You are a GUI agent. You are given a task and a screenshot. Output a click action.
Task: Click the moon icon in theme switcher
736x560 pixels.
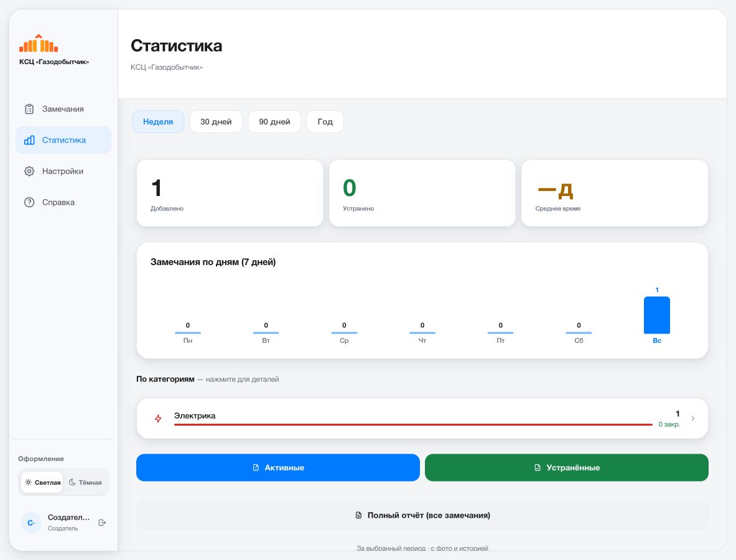tap(72, 482)
